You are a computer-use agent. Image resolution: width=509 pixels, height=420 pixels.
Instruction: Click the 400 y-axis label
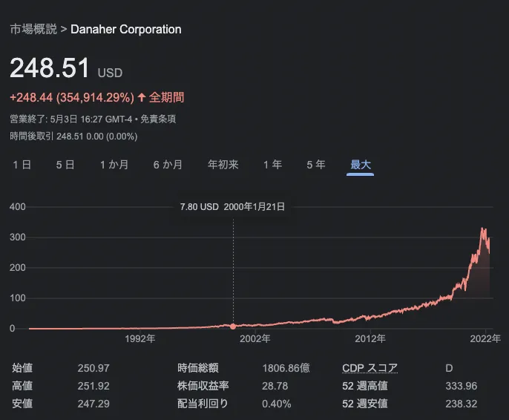coord(18,207)
